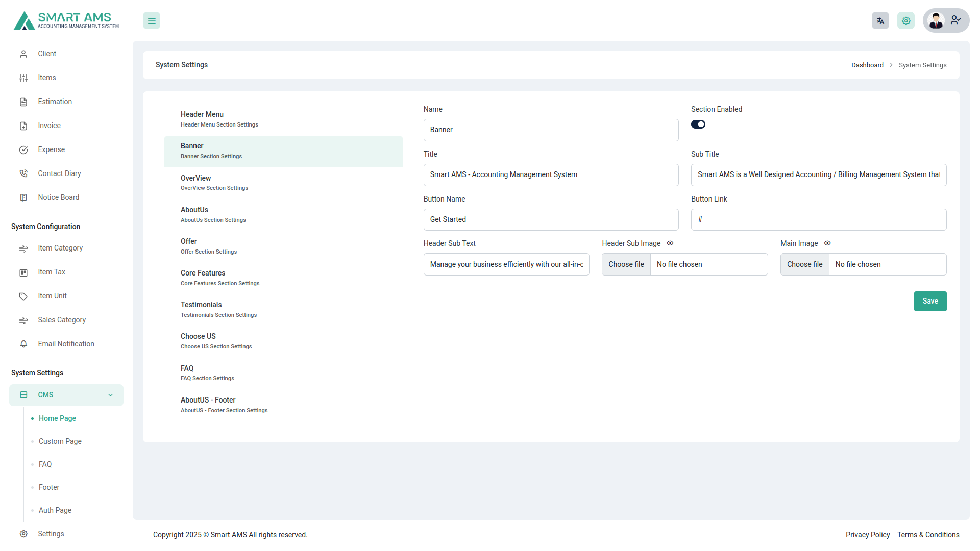Open the language translation icon
This screenshot has height=551, width=980.
pos(880,21)
